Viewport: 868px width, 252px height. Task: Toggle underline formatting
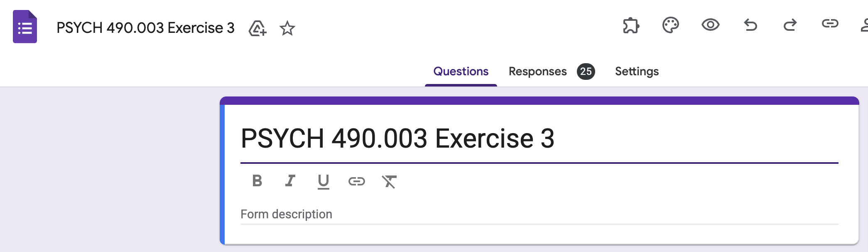pos(323,181)
